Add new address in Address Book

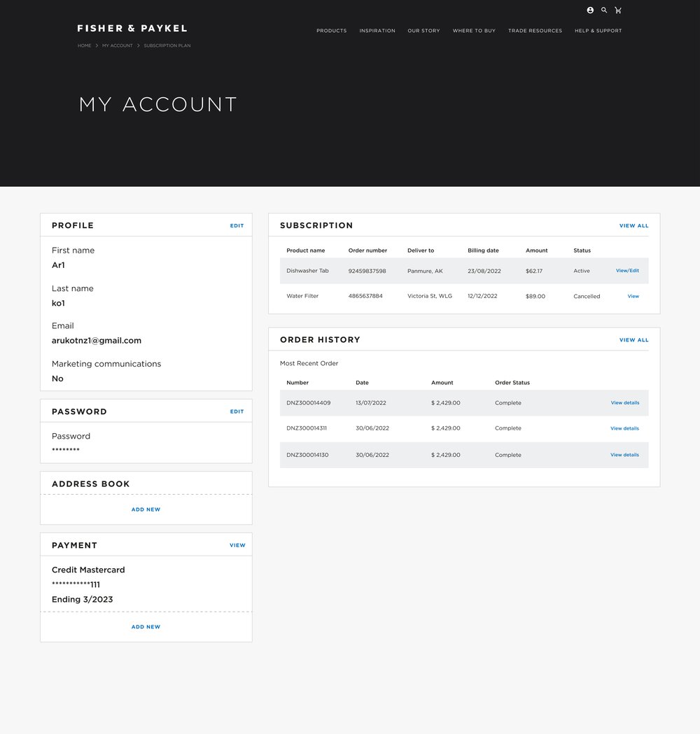tap(146, 509)
